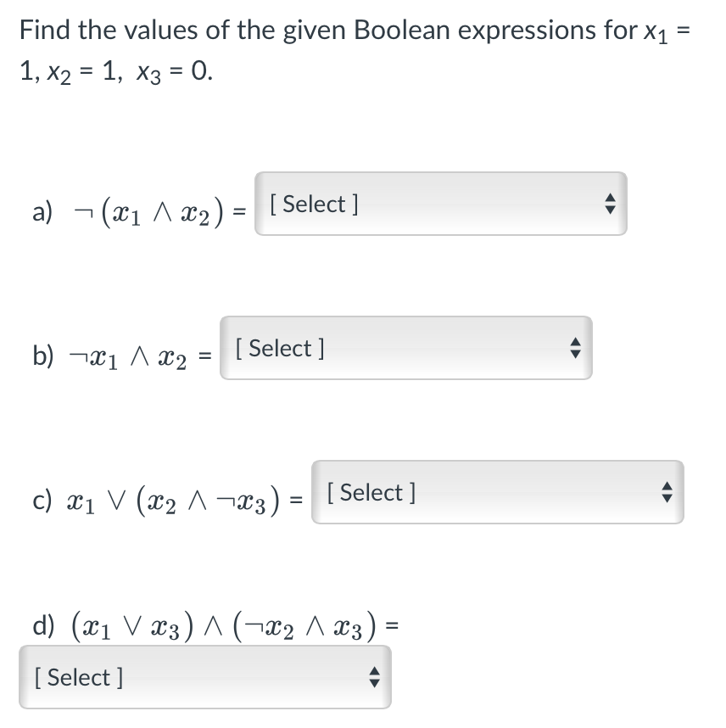Open the dropdown for expression a
Screen dimensions: 726x728
[x=440, y=204]
